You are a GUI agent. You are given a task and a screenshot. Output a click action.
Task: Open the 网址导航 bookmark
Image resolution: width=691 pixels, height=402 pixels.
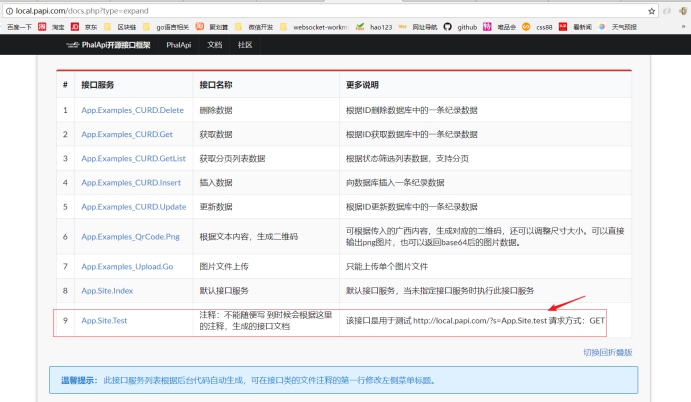(x=418, y=27)
